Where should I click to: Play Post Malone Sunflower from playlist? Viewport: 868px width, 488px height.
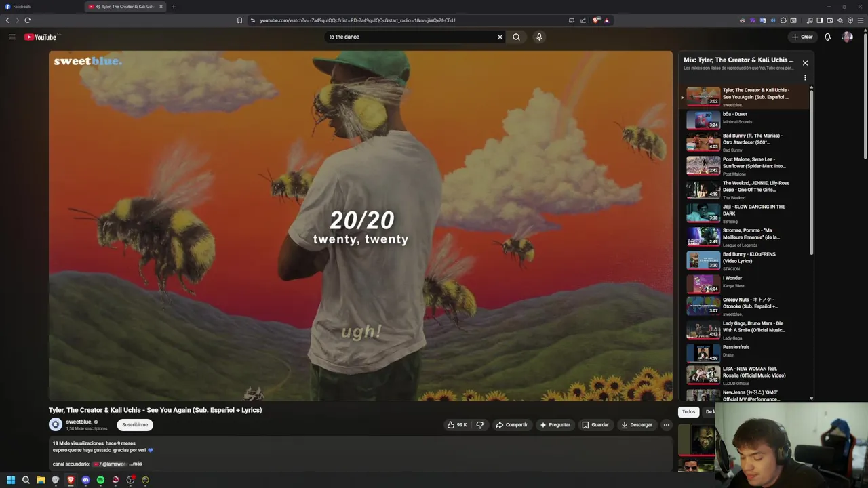pos(746,166)
